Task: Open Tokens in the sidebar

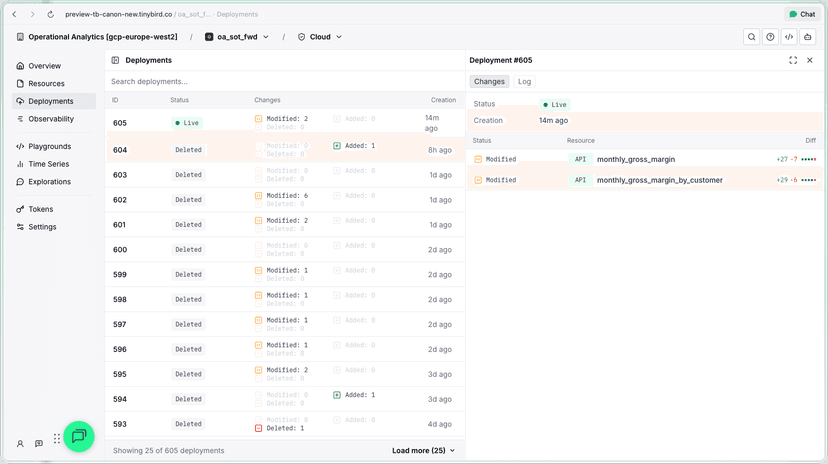Action: click(54, 209)
